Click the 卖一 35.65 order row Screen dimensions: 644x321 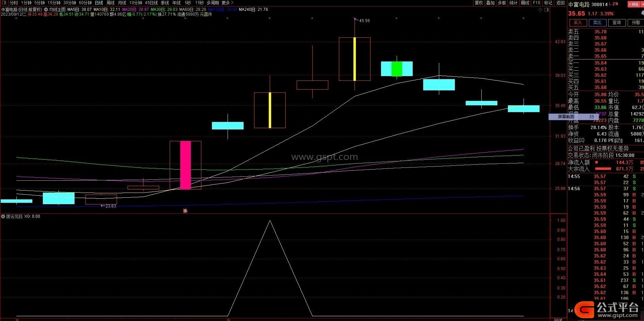(606, 56)
